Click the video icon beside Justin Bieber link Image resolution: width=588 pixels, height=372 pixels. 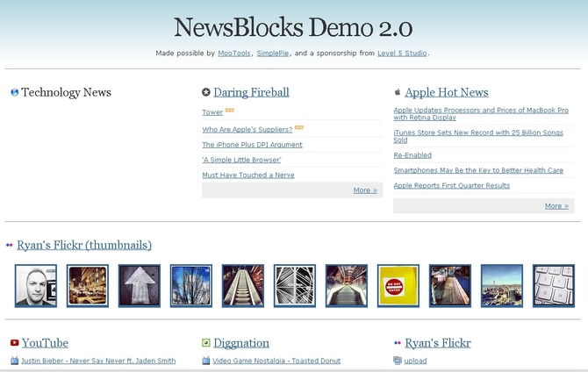[15, 361]
